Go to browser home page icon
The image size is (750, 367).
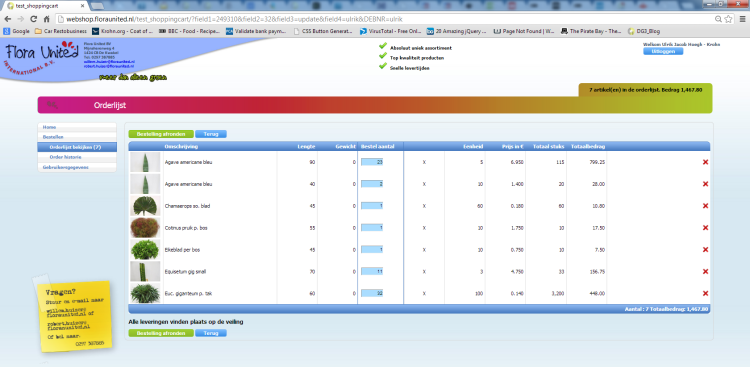(x=46, y=19)
